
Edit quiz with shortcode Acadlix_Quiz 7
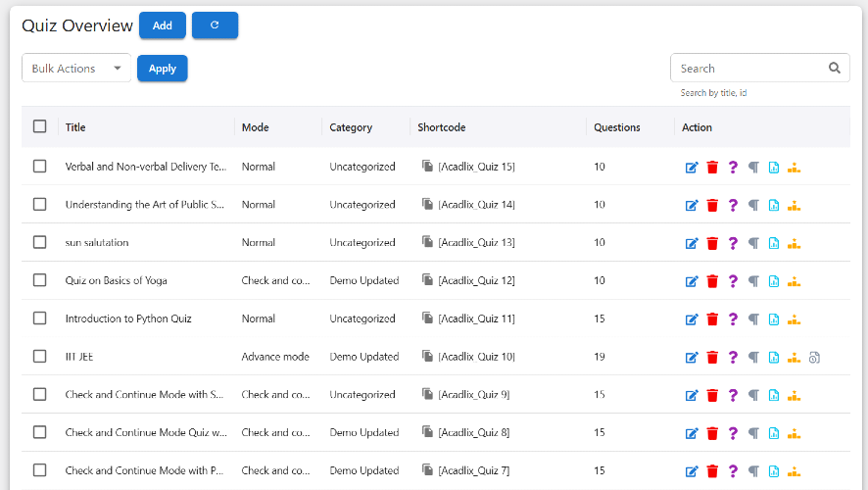click(x=692, y=471)
